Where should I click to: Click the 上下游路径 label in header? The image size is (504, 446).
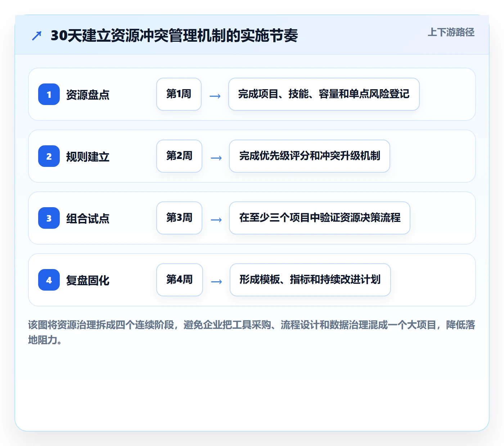pos(451,32)
